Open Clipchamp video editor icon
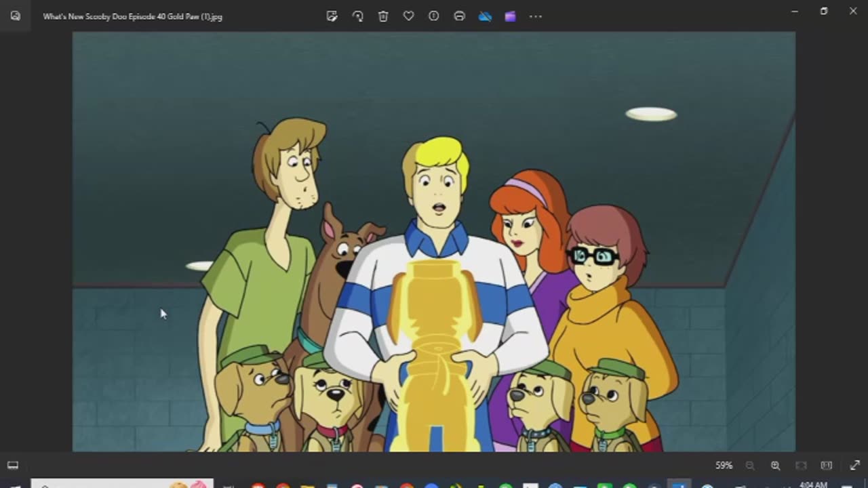 tap(510, 16)
